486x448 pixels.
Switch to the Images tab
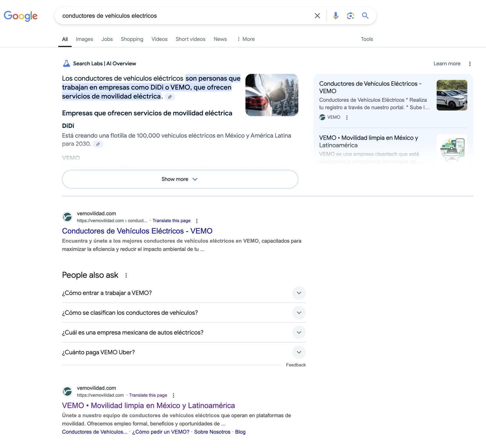[x=84, y=39]
